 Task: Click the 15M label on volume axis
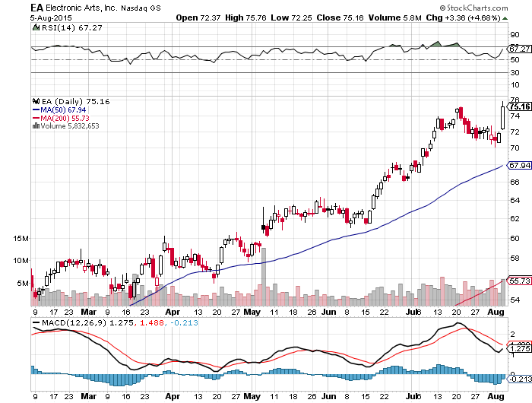(x=21, y=239)
